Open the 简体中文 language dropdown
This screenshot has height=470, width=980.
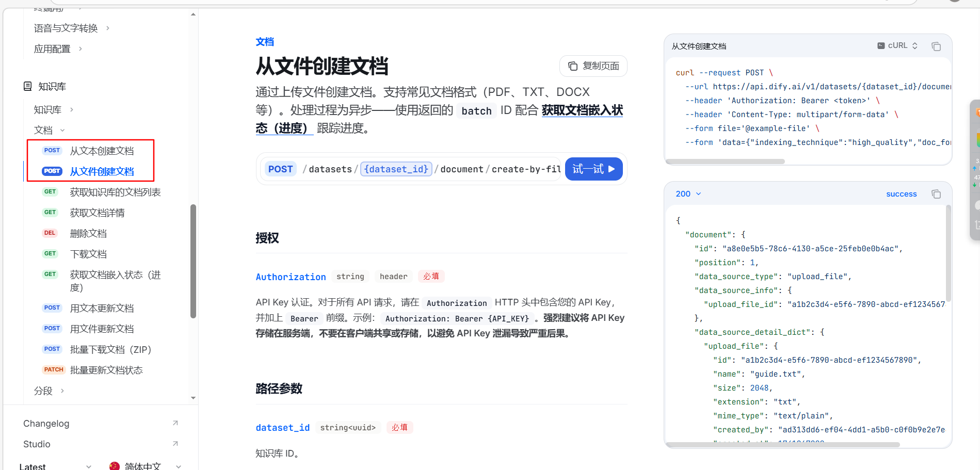[146, 466]
